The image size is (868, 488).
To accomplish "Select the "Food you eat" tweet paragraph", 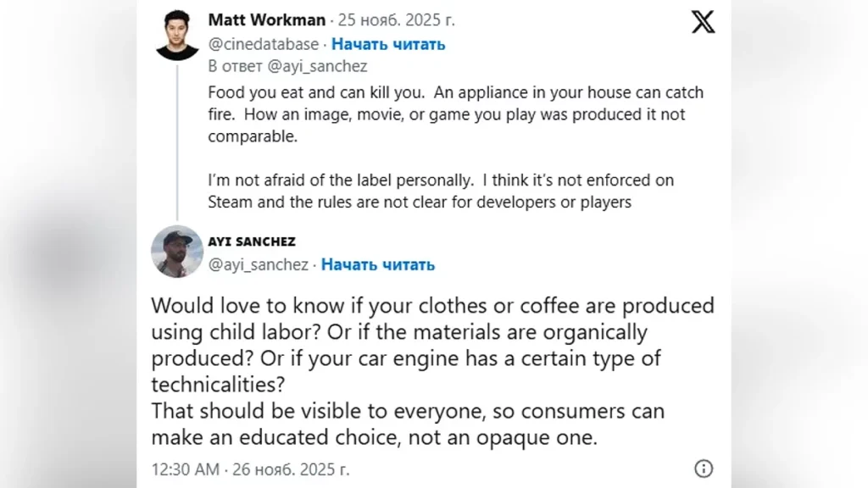I will (455, 114).
